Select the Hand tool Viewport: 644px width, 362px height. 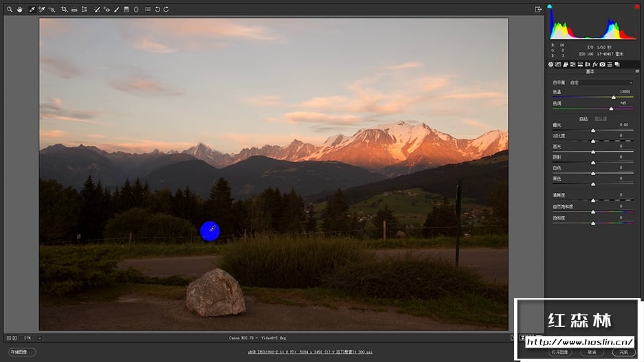pos(20,10)
